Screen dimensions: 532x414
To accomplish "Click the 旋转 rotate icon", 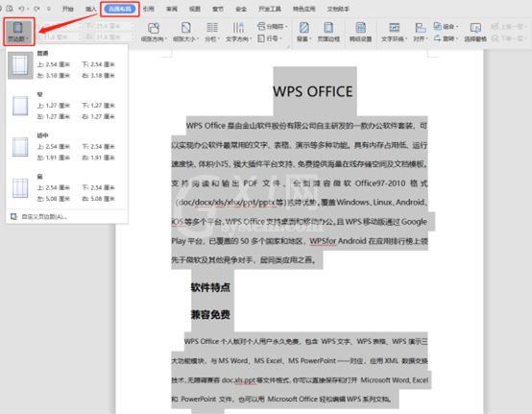I will tap(437, 38).
